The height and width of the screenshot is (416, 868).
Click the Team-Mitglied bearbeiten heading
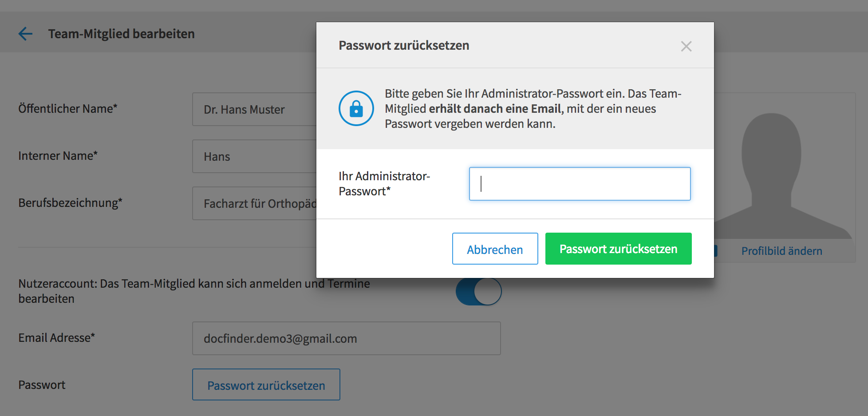coord(122,34)
